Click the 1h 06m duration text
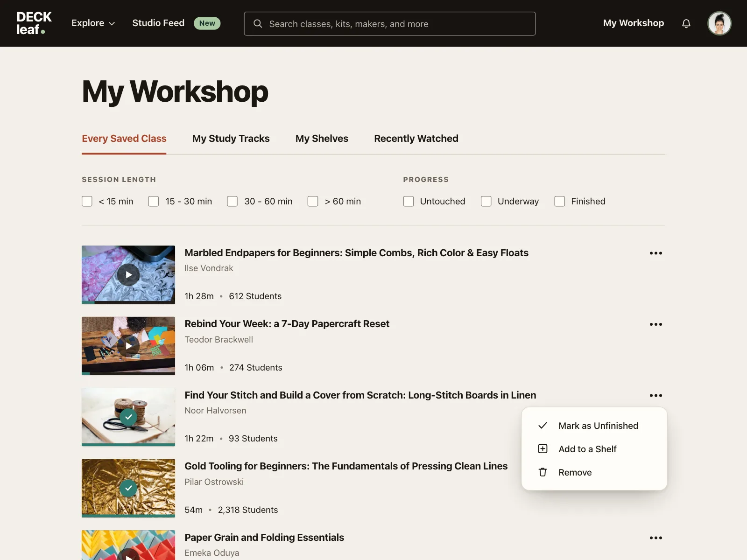 pyautogui.click(x=199, y=368)
